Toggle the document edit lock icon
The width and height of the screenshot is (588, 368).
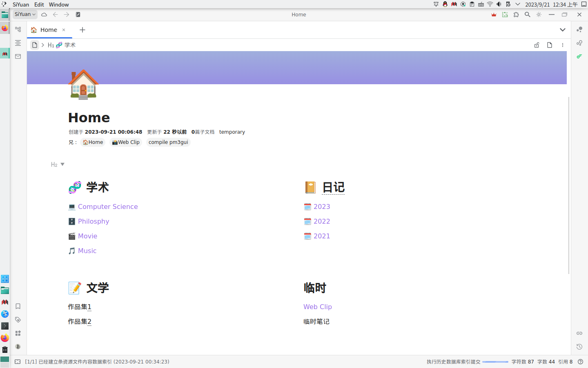537,45
